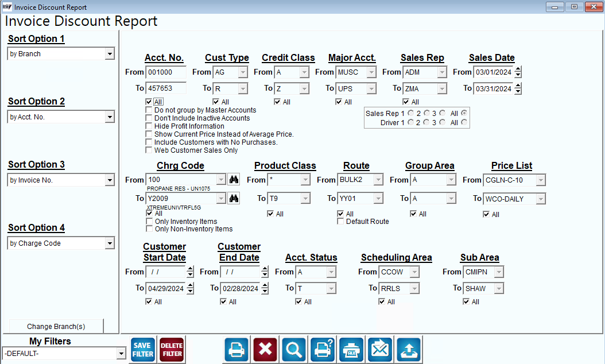Click the printer with question mark icon
The width and height of the screenshot is (605, 364).
pyautogui.click(x=323, y=350)
